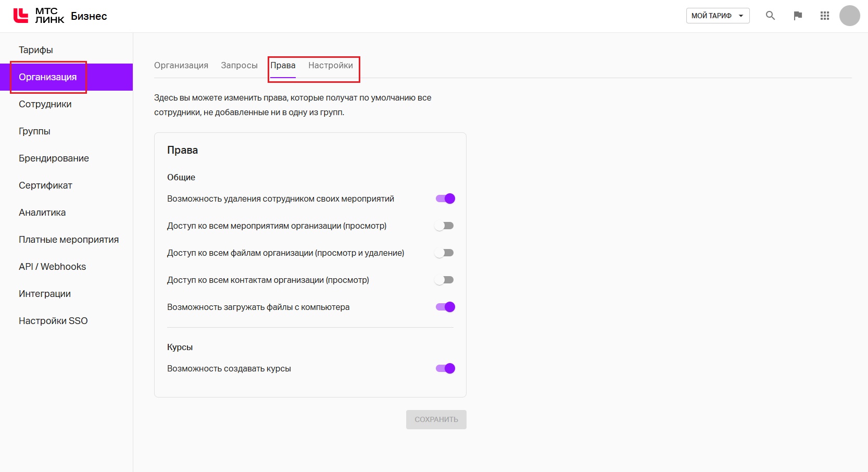Viewport: 868px width, 472px height.
Task: Enable access to all organization events
Action: [445, 226]
